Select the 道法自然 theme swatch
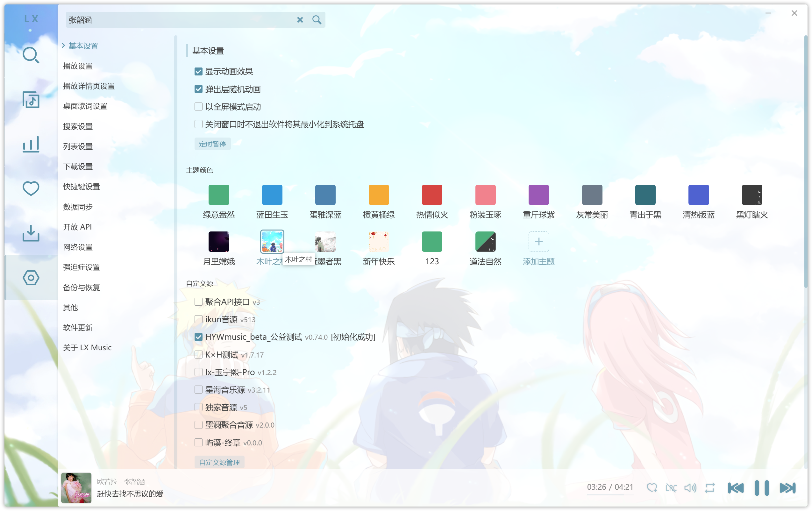The width and height of the screenshot is (812, 511). tap(485, 241)
